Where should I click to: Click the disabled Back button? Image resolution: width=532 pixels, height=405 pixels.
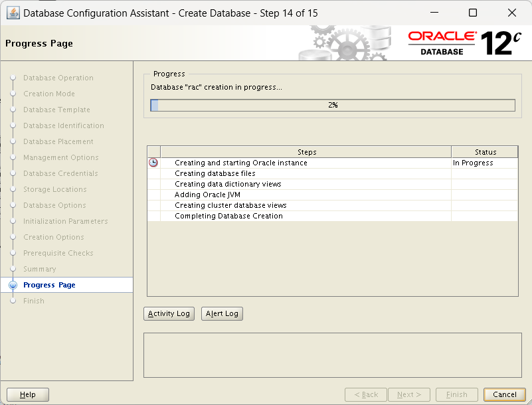(366, 394)
